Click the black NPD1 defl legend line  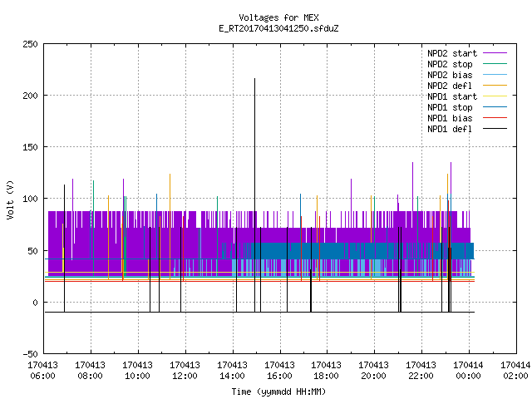point(495,129)
